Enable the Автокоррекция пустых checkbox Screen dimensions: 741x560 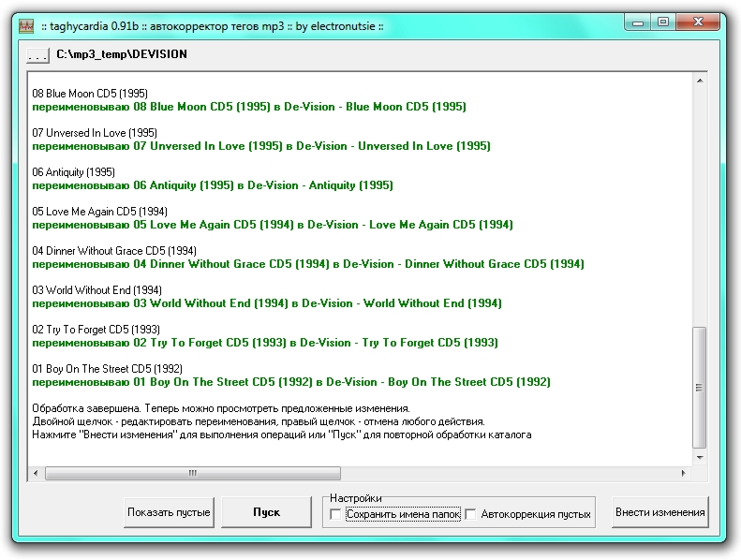470,514
